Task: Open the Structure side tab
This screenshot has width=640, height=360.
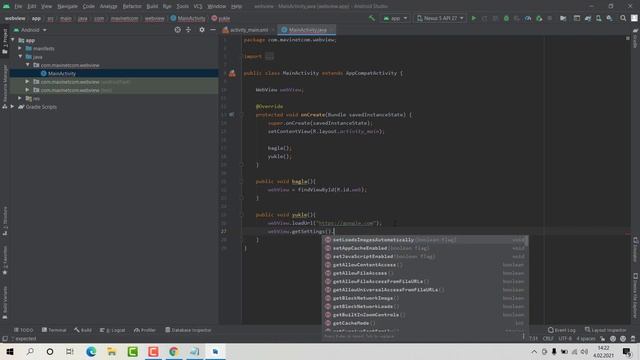Action: coord(5,220)
